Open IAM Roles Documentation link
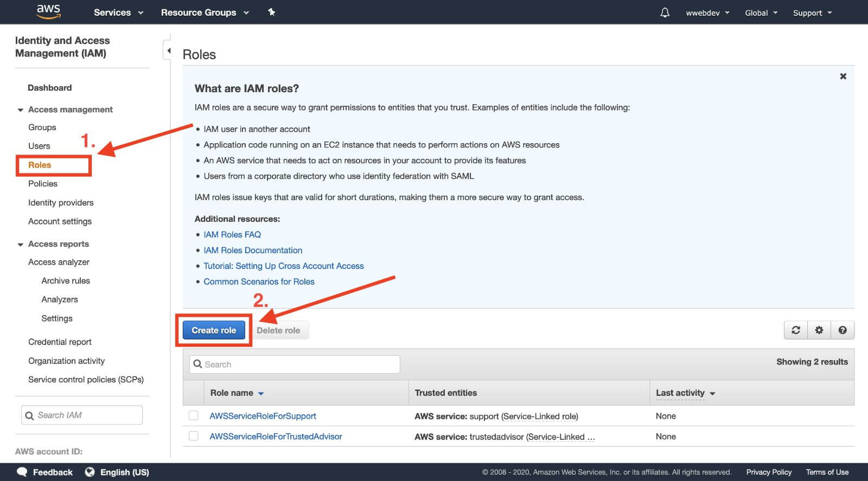Viewport: 868px width, 481px height. (253, 251)
